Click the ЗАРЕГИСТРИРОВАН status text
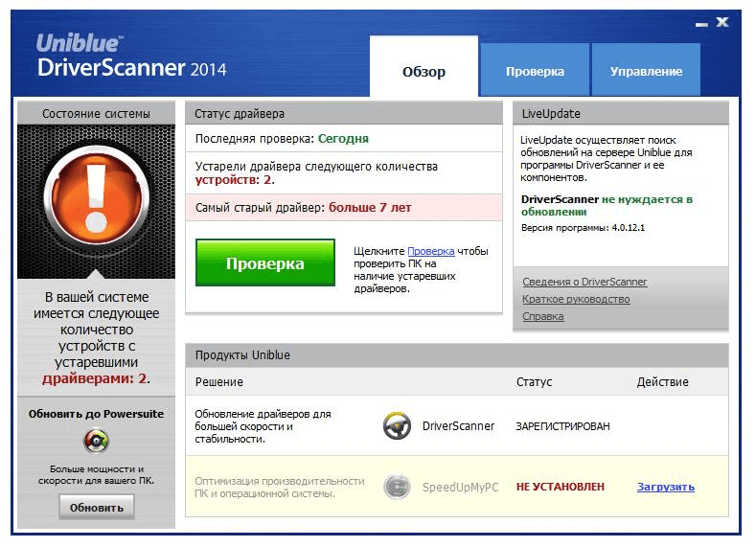The image size is (756, 547). (562, 426)
